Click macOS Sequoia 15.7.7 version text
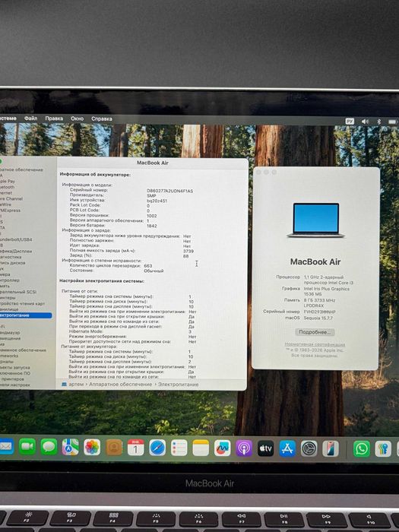Screen dimensions: 399x532 point(318,318)
